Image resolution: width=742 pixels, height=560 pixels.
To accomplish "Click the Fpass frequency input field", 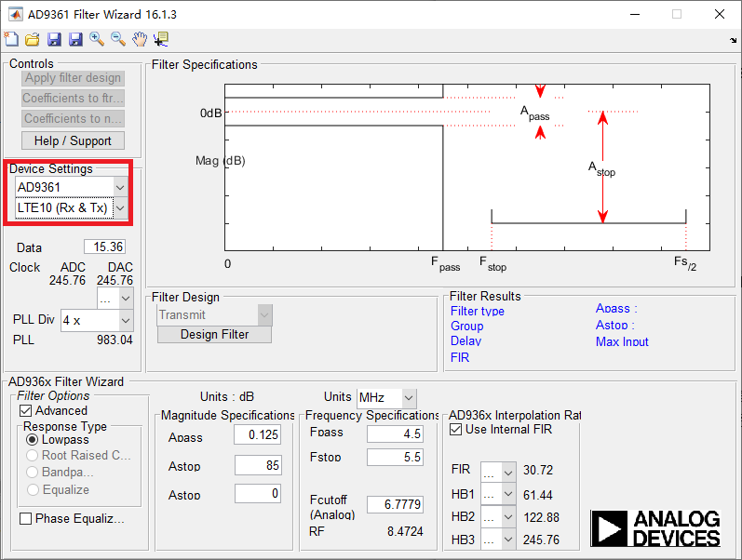I will (395, 433).
